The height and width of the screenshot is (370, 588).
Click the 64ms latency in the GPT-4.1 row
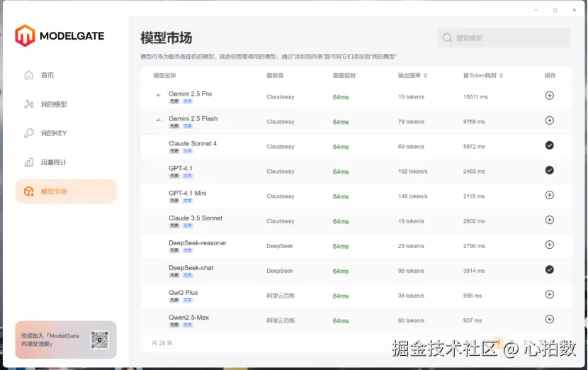[341, 172]
